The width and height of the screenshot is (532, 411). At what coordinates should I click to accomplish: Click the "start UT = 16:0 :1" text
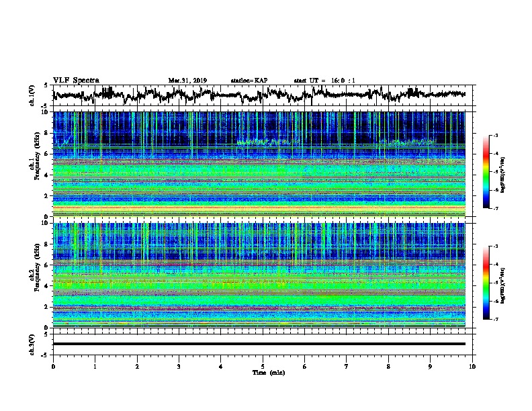click(x=324, y=81)
